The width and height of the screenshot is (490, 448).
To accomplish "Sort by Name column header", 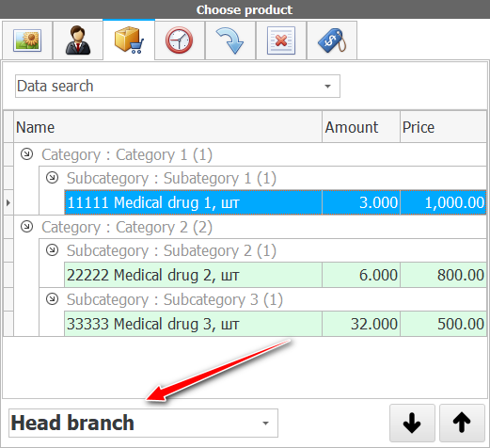I will point(167,127).
